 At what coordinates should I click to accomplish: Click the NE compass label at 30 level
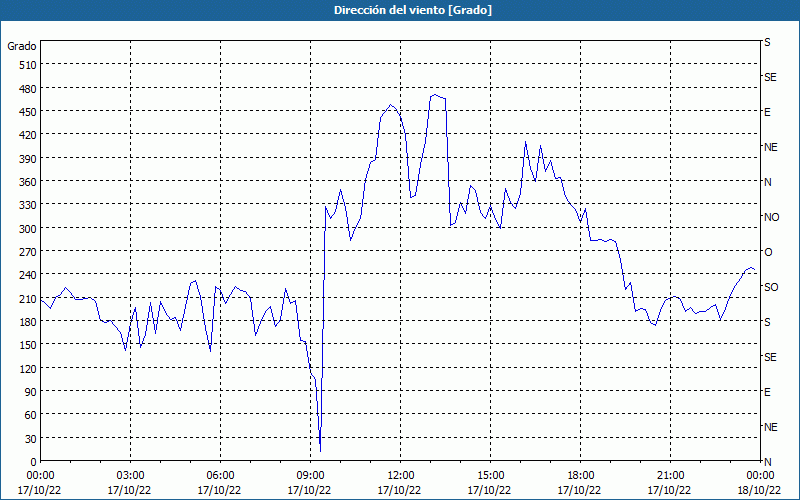coord(770,427)
